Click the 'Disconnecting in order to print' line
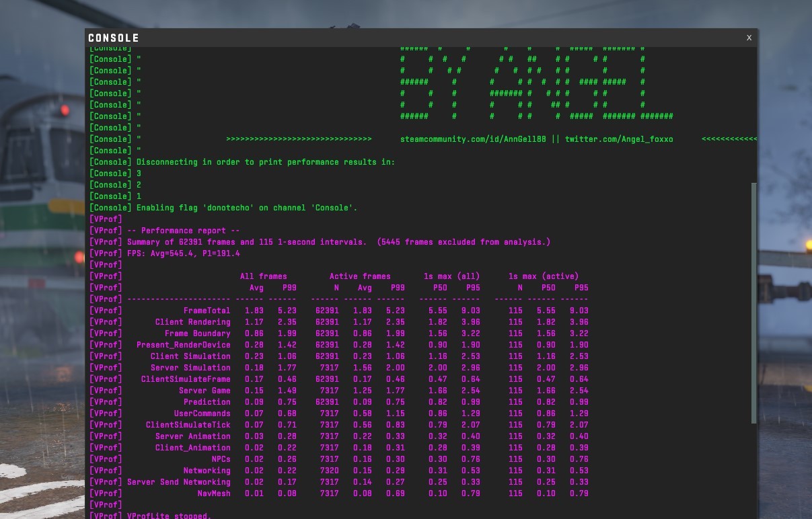 tap(242, 162)
